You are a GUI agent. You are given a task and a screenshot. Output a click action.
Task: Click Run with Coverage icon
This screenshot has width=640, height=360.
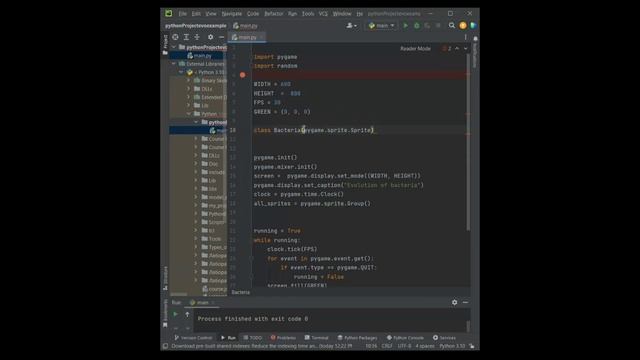427,25
